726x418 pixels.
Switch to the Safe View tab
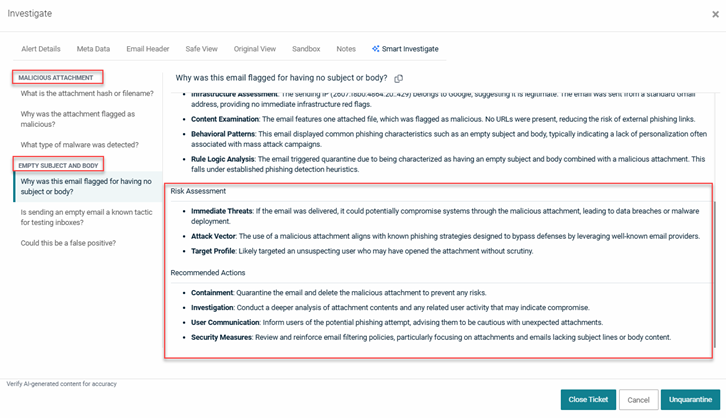click(x=201, y=48)
